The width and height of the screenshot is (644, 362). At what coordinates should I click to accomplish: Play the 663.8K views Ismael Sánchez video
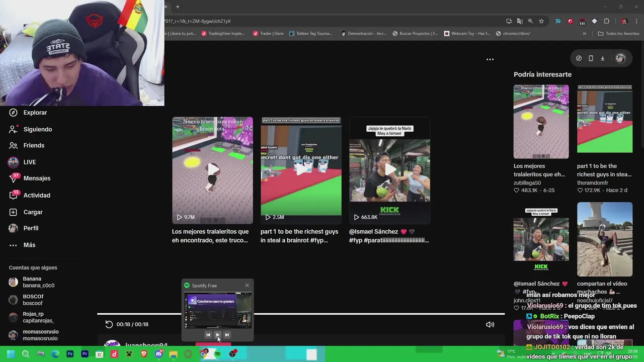coord(389,170)
